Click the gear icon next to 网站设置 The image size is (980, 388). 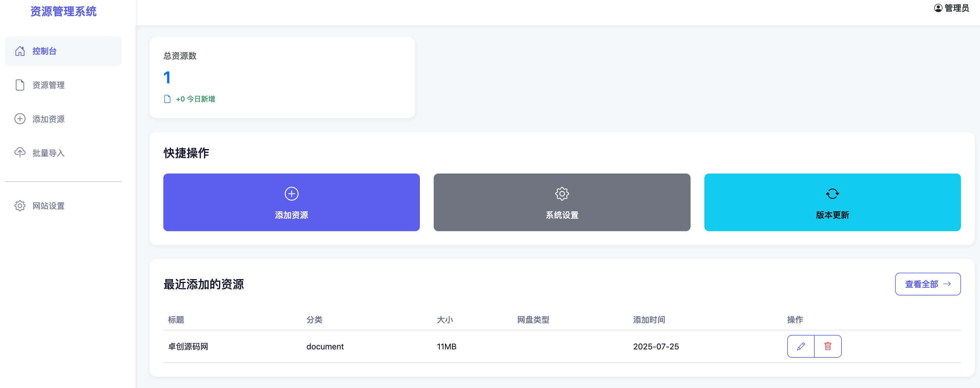[x=19, y=206]
